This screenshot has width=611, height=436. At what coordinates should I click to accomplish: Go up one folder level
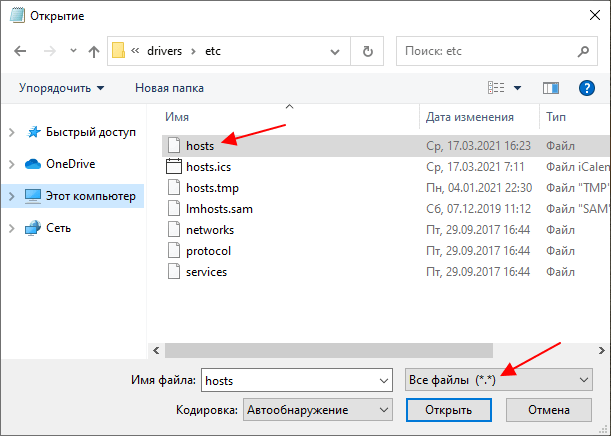(x=94, y=51)
